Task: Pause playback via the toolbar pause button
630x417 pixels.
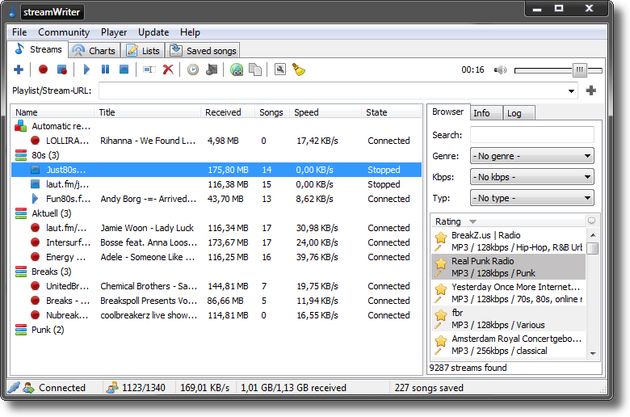Action: point(105,70)
